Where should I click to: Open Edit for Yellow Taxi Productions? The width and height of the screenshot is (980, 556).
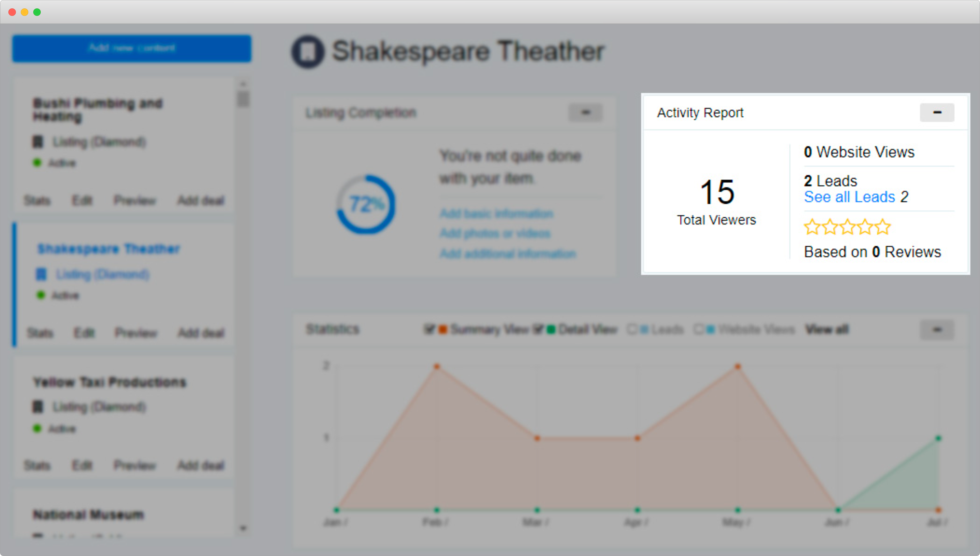[x=82, y=466]
